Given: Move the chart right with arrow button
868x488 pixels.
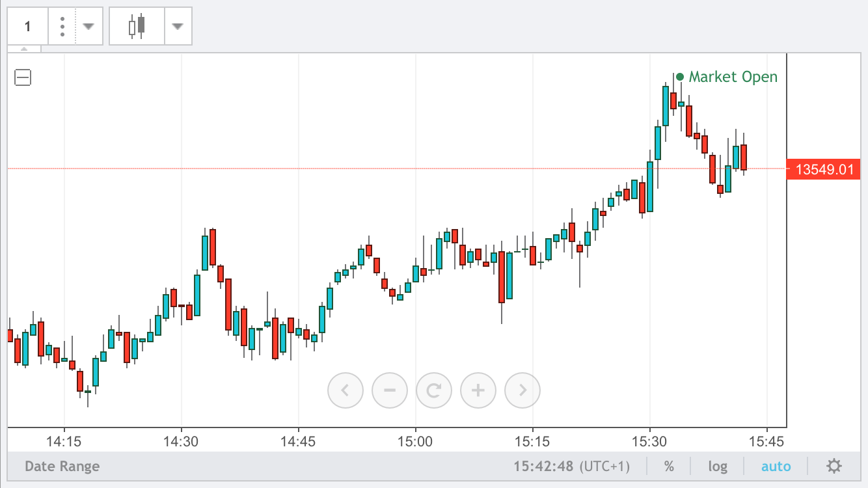Looking at the screenshot, I should (522, 390).
